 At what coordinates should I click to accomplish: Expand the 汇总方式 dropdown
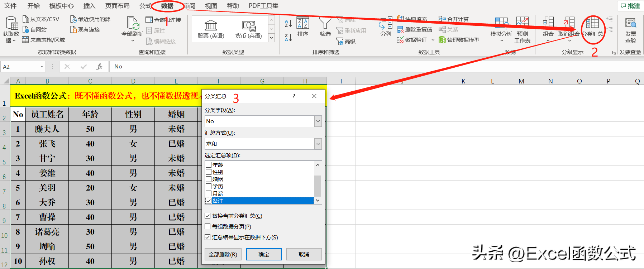click(318, 144)
